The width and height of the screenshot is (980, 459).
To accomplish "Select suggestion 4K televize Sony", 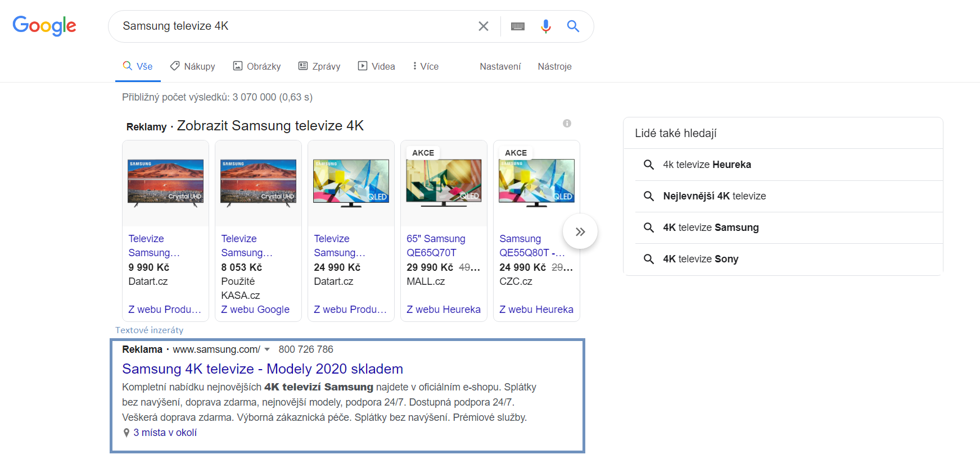I will tap(700, 259).
